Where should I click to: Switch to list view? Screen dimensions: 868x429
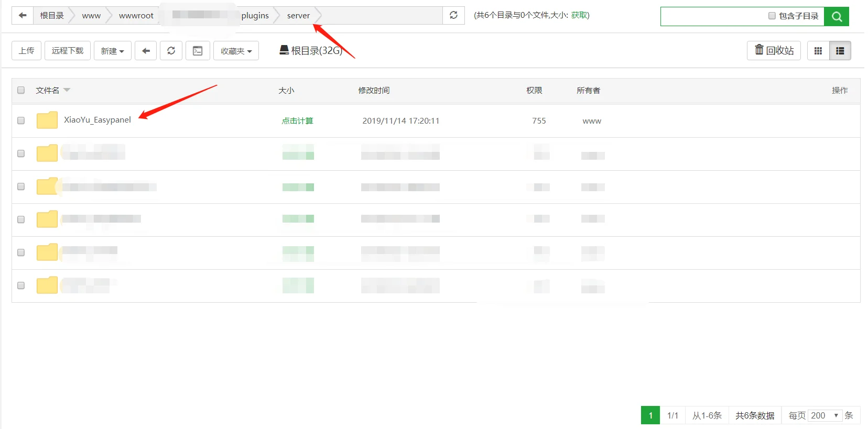tap(840, 51)
